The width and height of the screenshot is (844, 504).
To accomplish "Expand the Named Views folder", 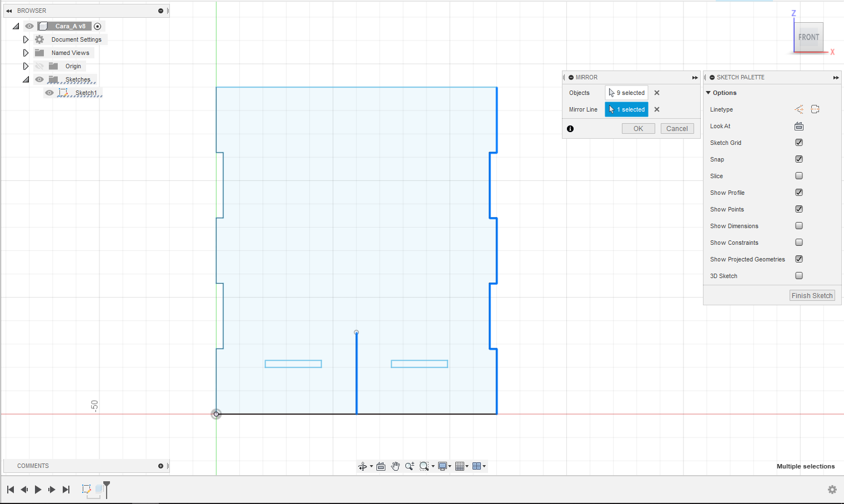I will click(26, 53).
